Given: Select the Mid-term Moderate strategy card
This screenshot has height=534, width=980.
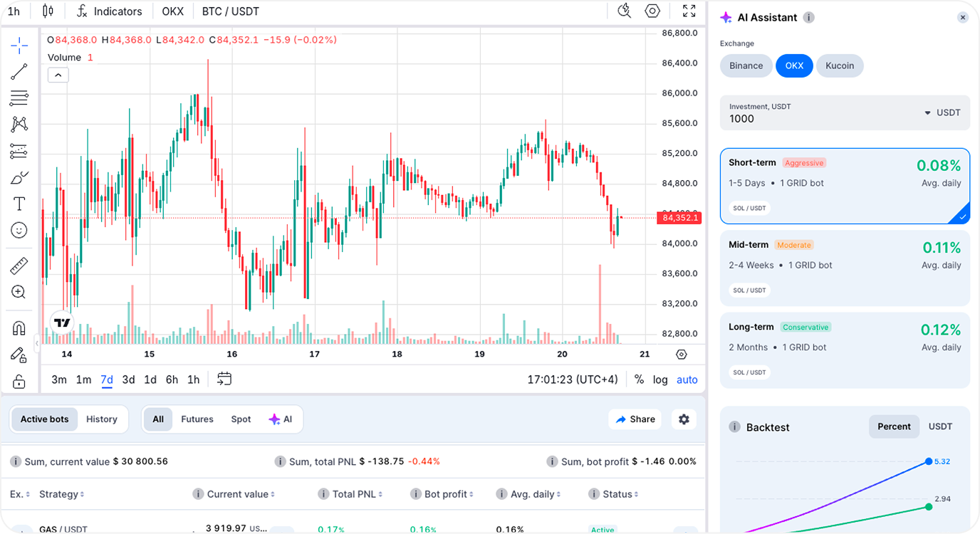Looking at the screenshot, I should coord(845,267).
